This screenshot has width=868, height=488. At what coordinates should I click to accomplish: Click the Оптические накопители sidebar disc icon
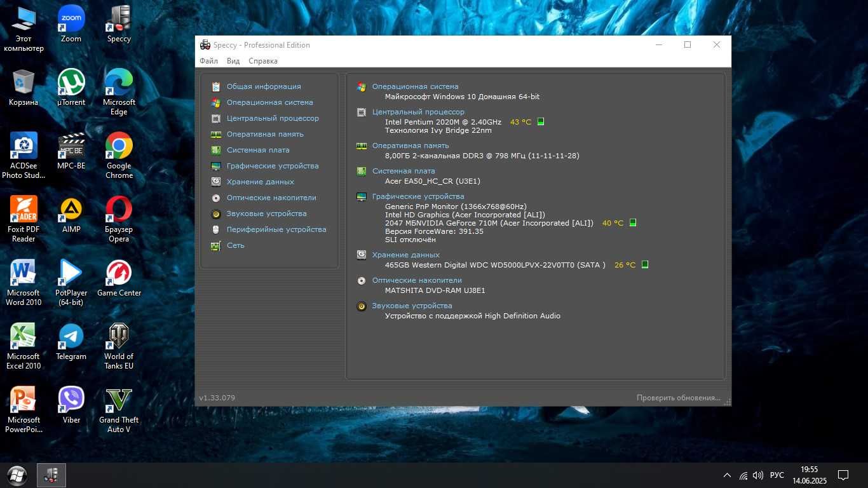coord(216,198)
